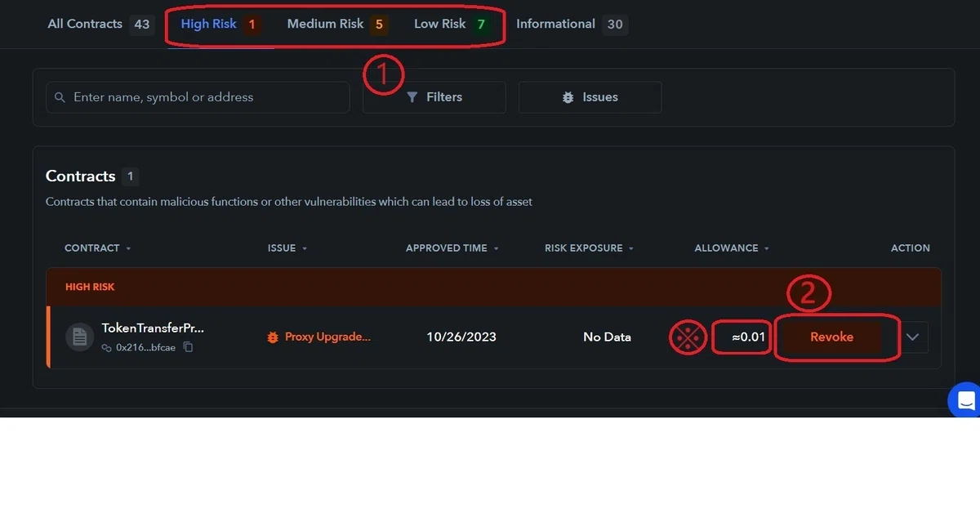Sort by ALLOWANCE column
This screenshot has width=980, height=513.
click(732, 248)
